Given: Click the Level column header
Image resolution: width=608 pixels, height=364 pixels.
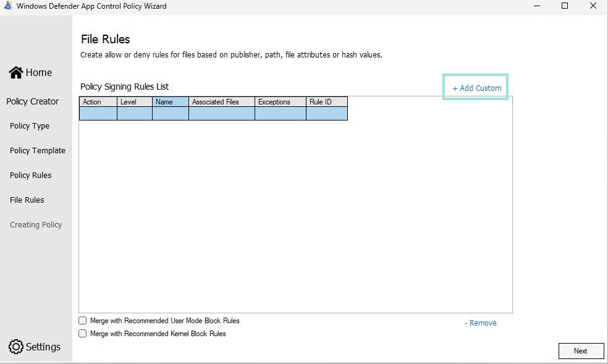Looking at the screenshot, I should 134,102.
